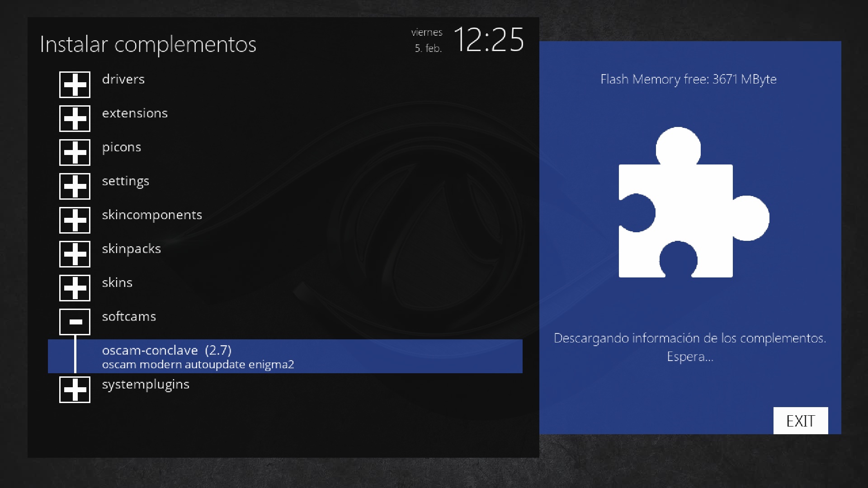Screen dimensions: 868x488
Task: Expand the skinpacks plus icon
Action: 75,254
